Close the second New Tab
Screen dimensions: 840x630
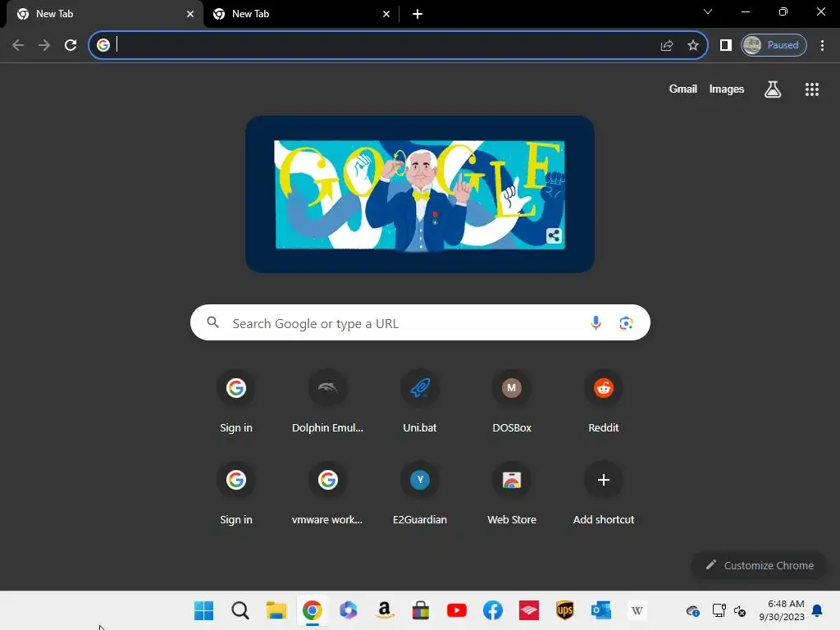pyautogui.click(x=386, y=14)
